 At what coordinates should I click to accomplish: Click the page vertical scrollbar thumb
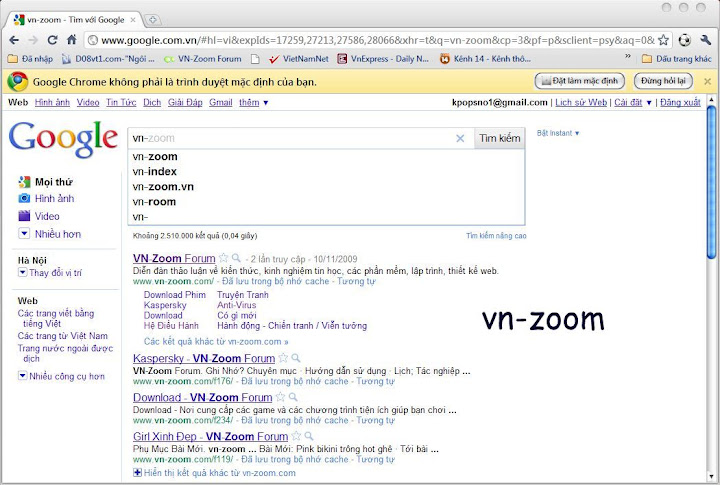point(711,182)
